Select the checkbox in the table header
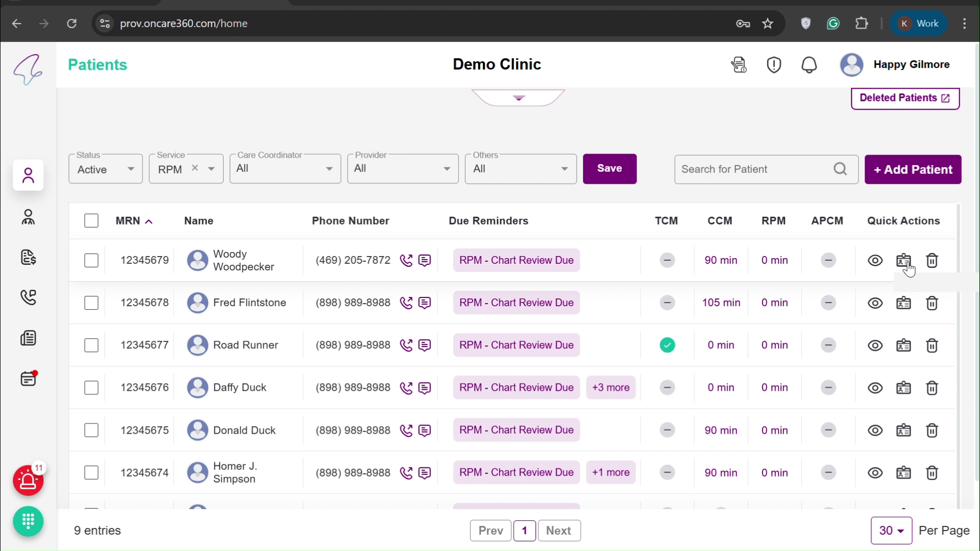The width and height of the screenshot is (980, 551). 91,220
